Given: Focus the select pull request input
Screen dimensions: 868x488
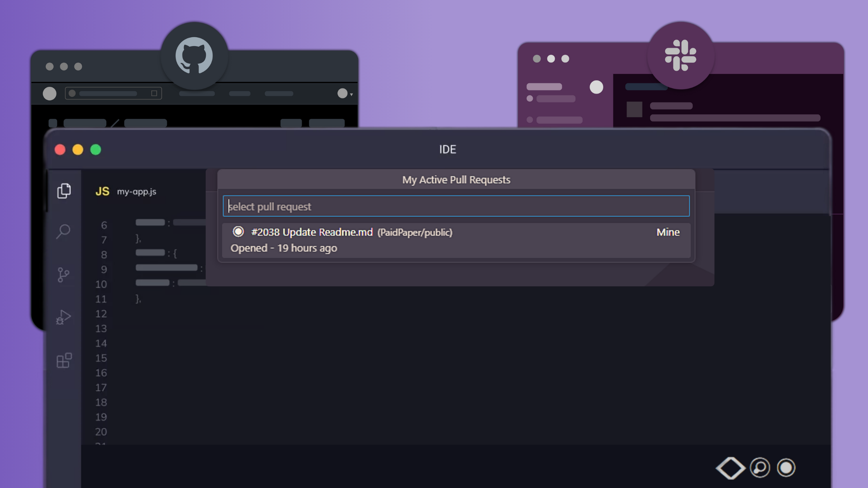Looking at the screenshot, I should click(x=456, y=206).
